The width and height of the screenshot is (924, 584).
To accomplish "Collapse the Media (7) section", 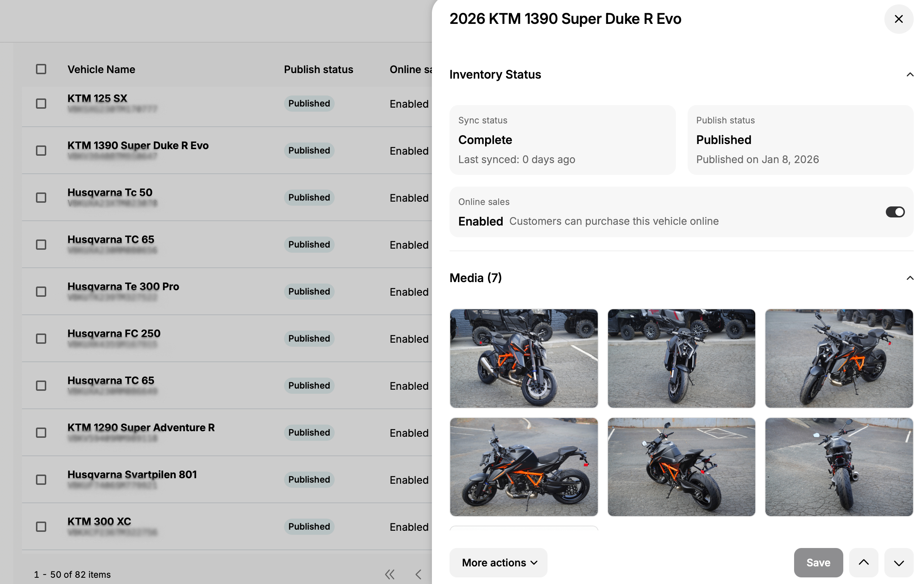I will tap(909, 278).
